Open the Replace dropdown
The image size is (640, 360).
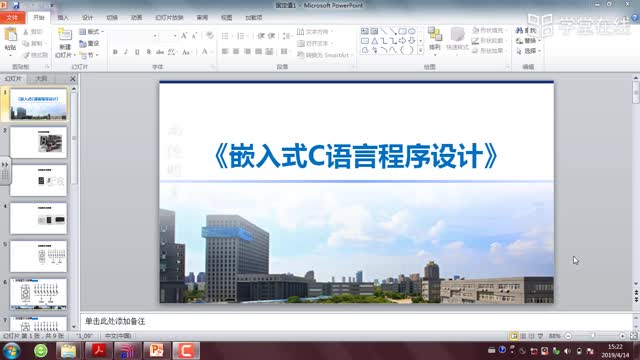point(528,41)
